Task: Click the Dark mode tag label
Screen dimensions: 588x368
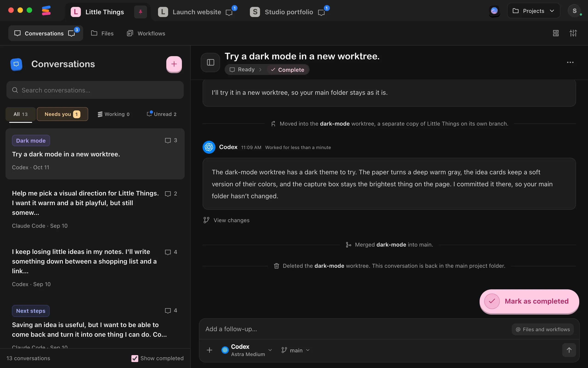Action: [31, 141]
